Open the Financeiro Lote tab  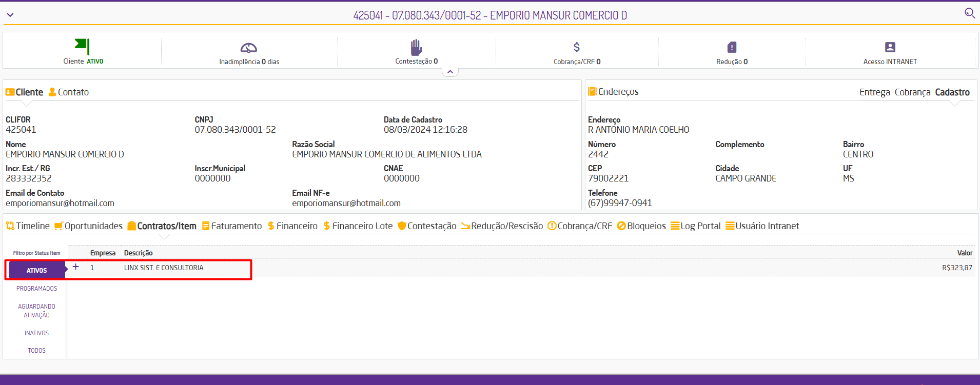click(x=358, y=226)
